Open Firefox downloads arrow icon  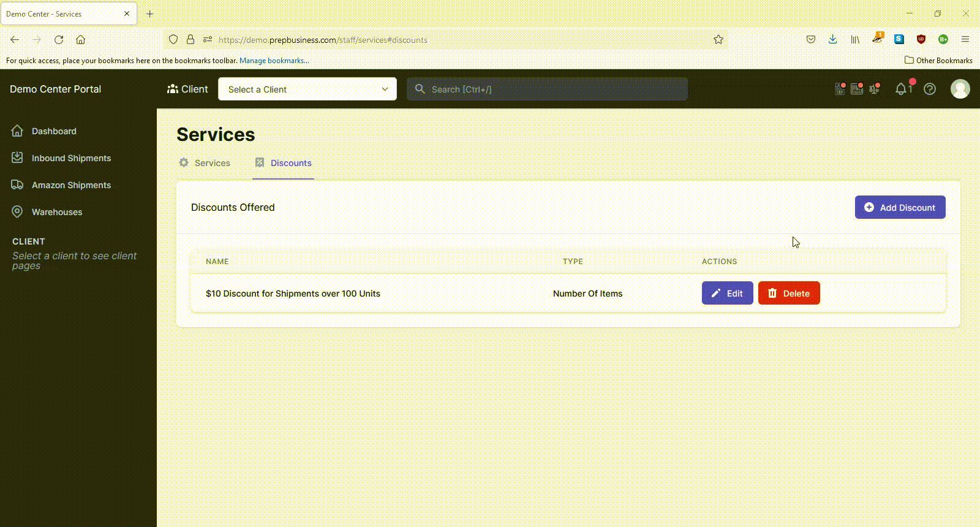832,40
